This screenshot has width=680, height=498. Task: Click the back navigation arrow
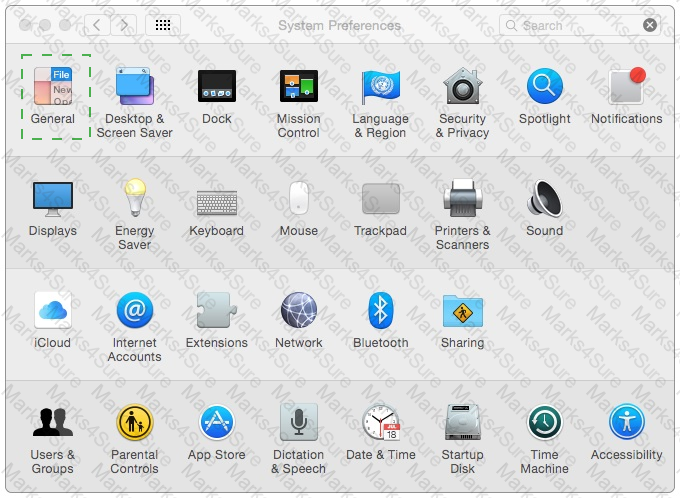[x=97, y=25]
